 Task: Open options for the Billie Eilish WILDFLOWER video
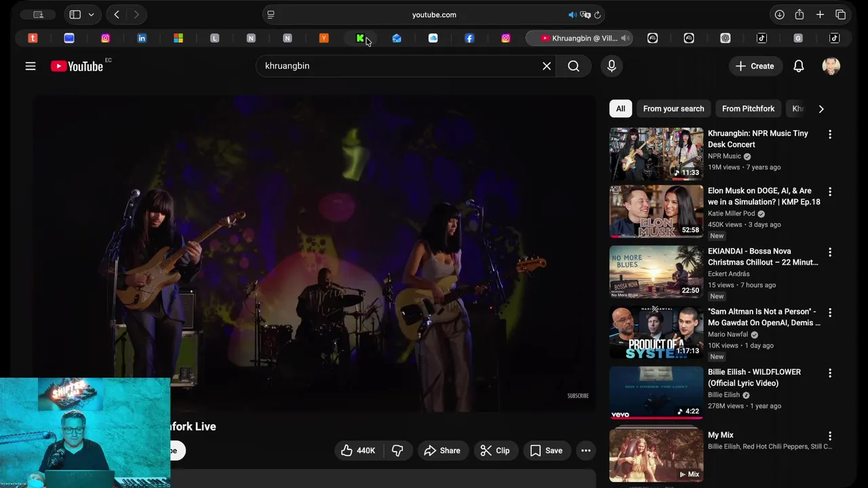click(830, 373)
